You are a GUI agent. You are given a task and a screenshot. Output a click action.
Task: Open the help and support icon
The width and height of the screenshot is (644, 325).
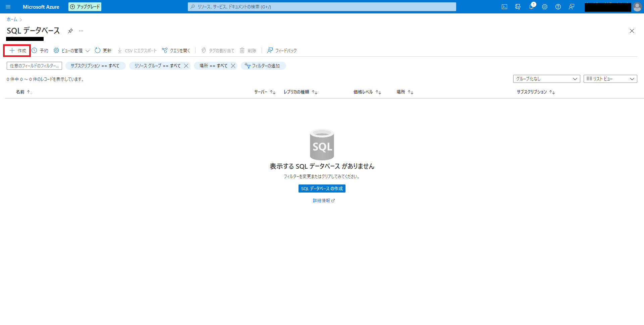(x=558, y=7)
